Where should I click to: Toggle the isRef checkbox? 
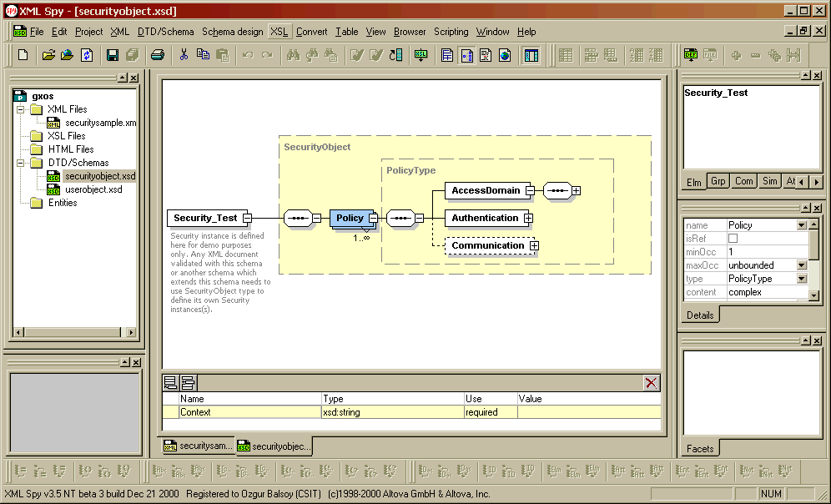pos(733,239)
